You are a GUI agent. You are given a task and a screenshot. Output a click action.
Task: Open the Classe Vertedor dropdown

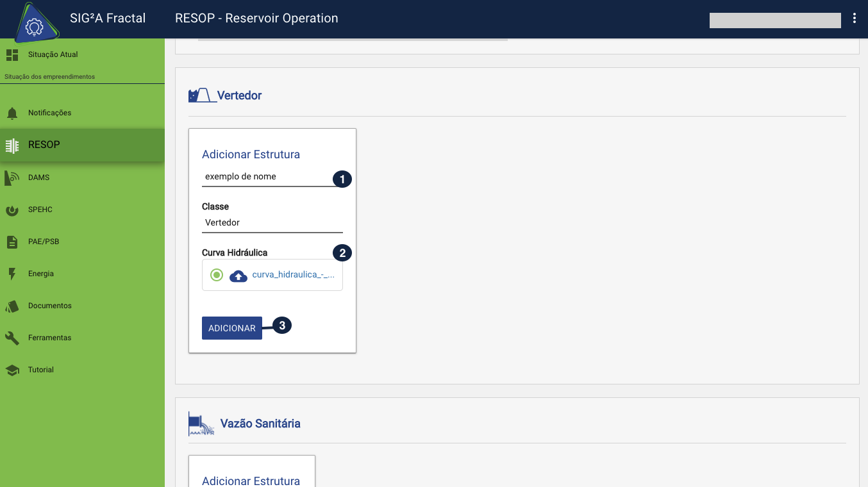coord(272,223)
